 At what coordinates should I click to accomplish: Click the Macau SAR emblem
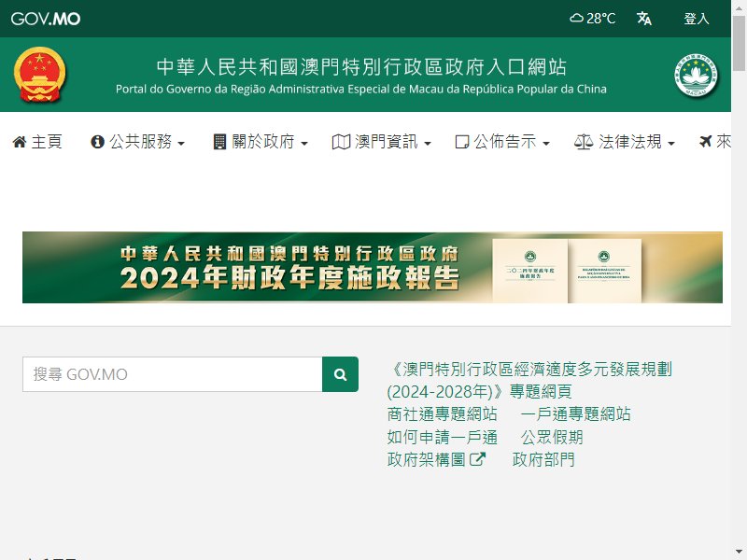tap(696, 76)
